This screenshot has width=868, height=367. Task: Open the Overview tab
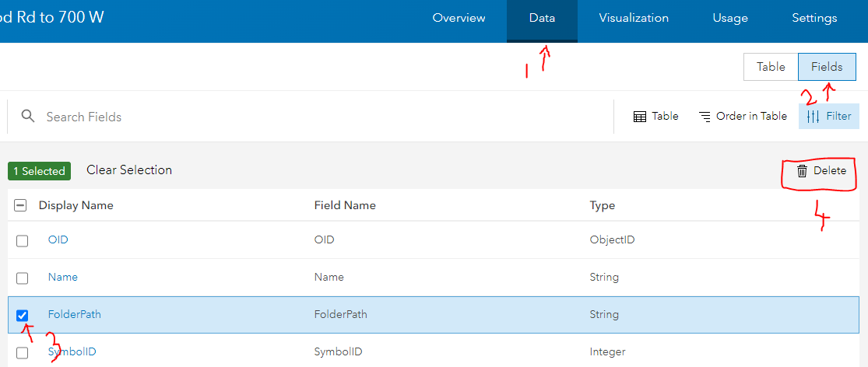[x=459, y=18]
